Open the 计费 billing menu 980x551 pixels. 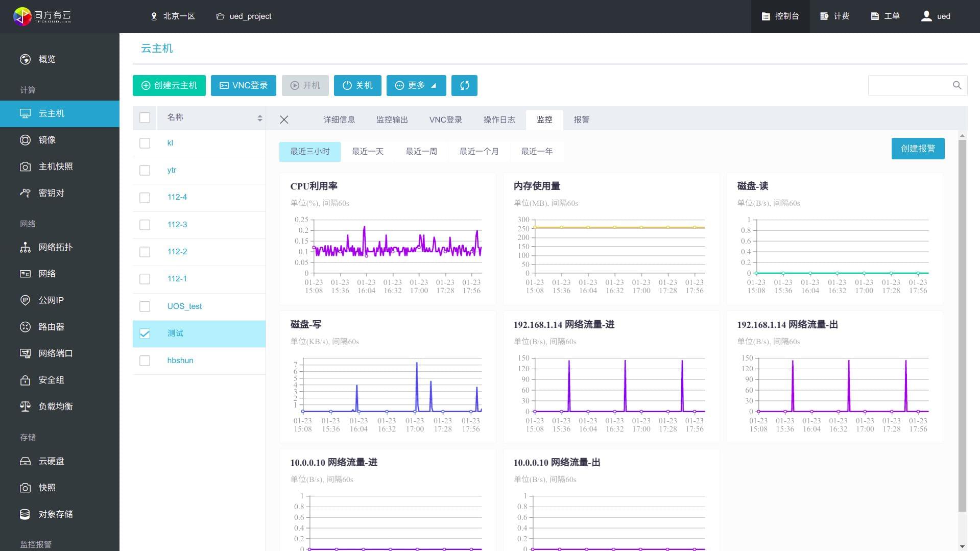834,16
